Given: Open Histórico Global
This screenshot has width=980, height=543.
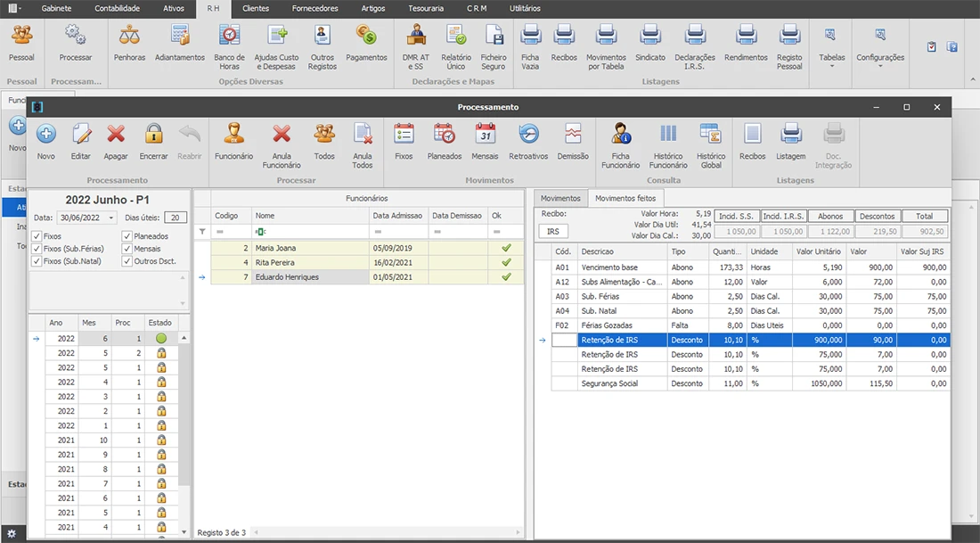Looking at the screenshot, I should point(710,135).
